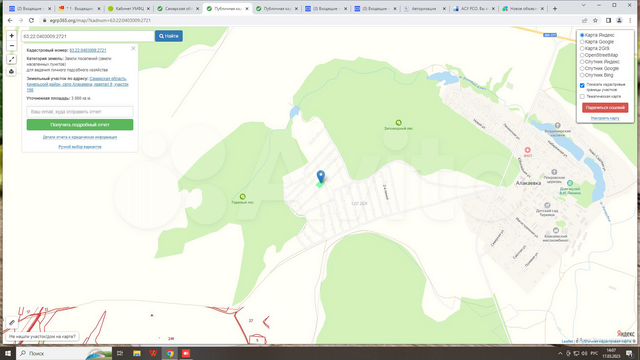
Task: Select the Спутник Bing radio option
Action: [x=582, y=75]
